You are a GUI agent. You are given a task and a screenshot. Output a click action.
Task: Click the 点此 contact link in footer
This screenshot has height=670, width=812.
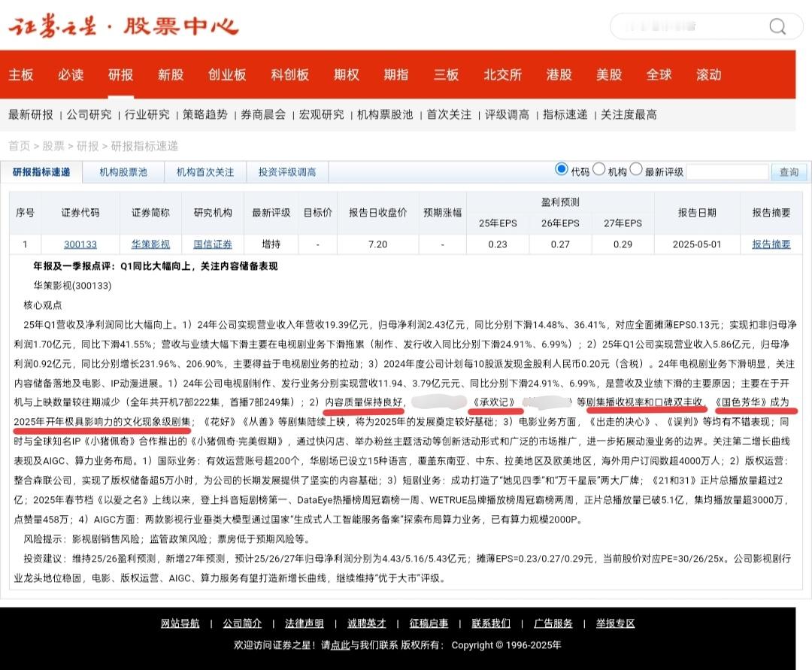341,645
